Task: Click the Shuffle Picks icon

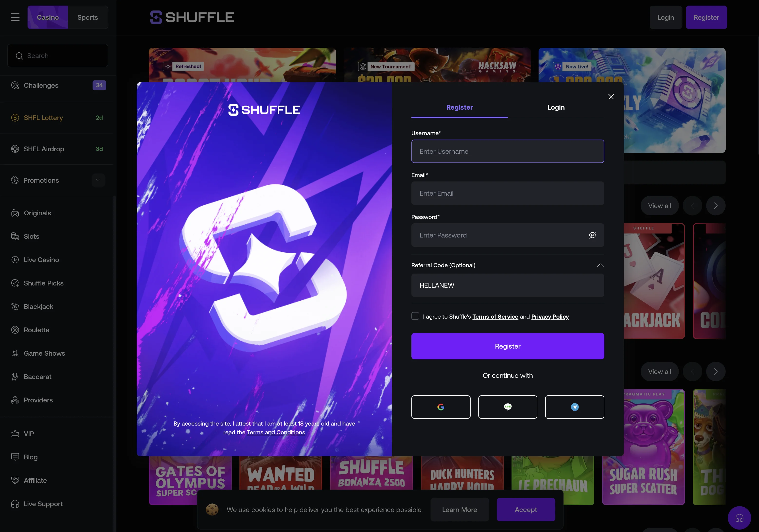Action: tap(15, 283)
